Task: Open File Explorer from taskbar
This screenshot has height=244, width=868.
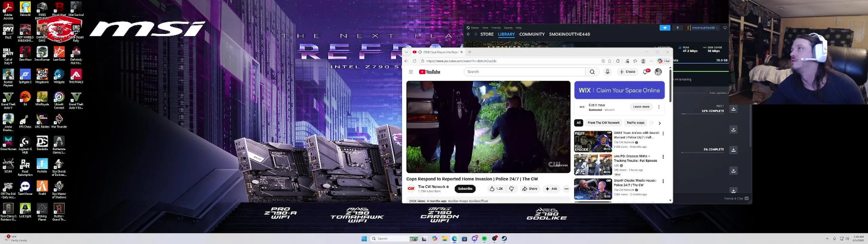Action: pos(445,239)
